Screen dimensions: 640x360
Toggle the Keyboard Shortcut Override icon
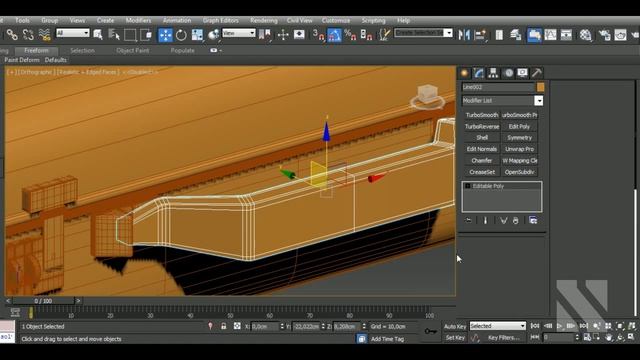pos(299,35)
